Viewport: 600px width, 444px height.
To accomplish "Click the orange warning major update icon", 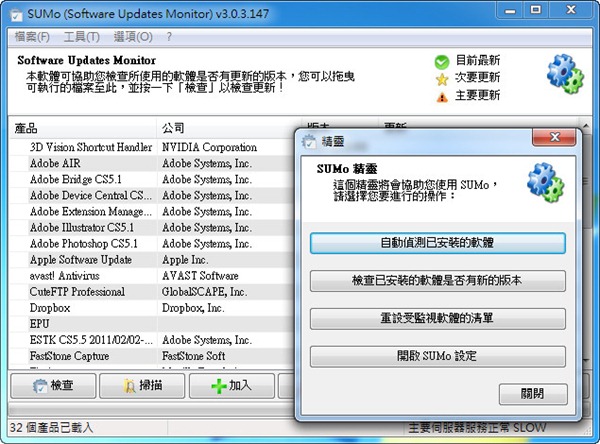I will pos(442,97).
